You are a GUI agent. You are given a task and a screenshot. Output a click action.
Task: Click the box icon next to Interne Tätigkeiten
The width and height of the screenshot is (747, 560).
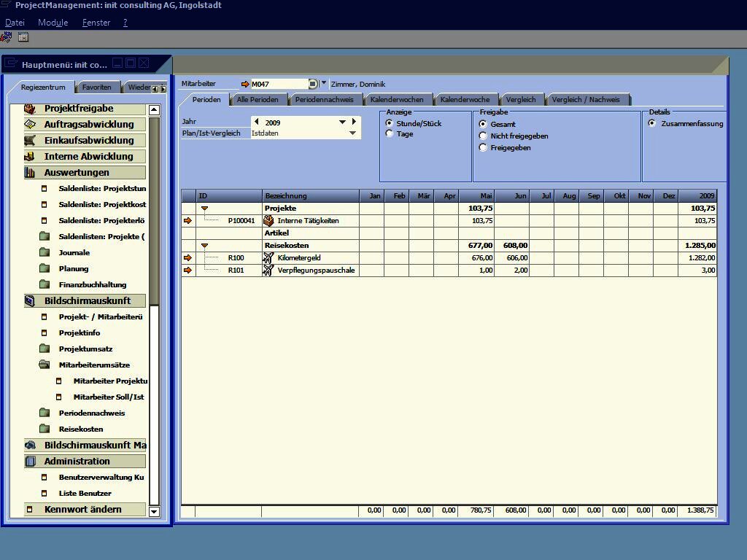tap(268, 221)
